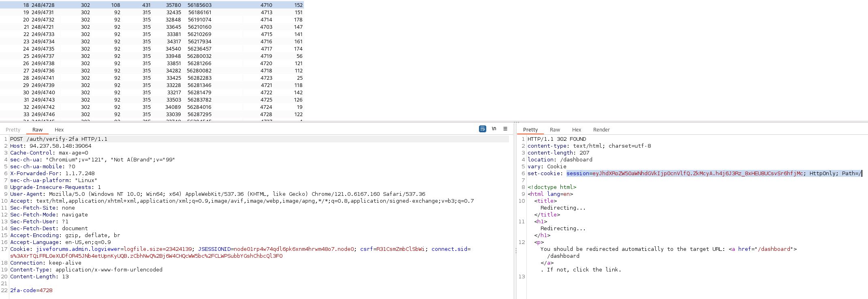Select result row 19 with payload 249/4731
The height and width of the screenshot is (299, 868).
click(152, 12)
